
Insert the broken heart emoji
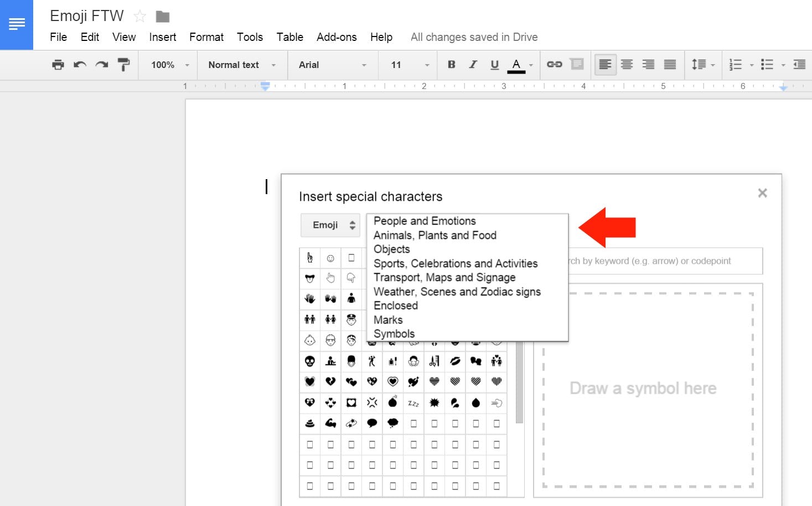(x=330, y=382)
